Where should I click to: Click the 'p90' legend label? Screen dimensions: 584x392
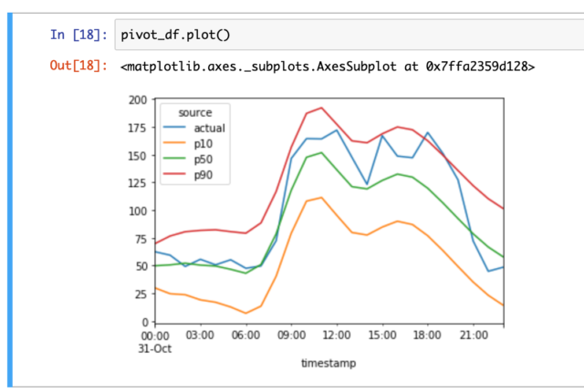(x=203, y=175)
